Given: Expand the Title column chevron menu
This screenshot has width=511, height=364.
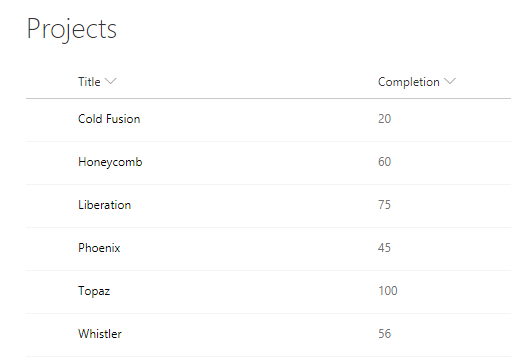Looking at the screenshot, I should pyautogui.click(x=110, y=81).
